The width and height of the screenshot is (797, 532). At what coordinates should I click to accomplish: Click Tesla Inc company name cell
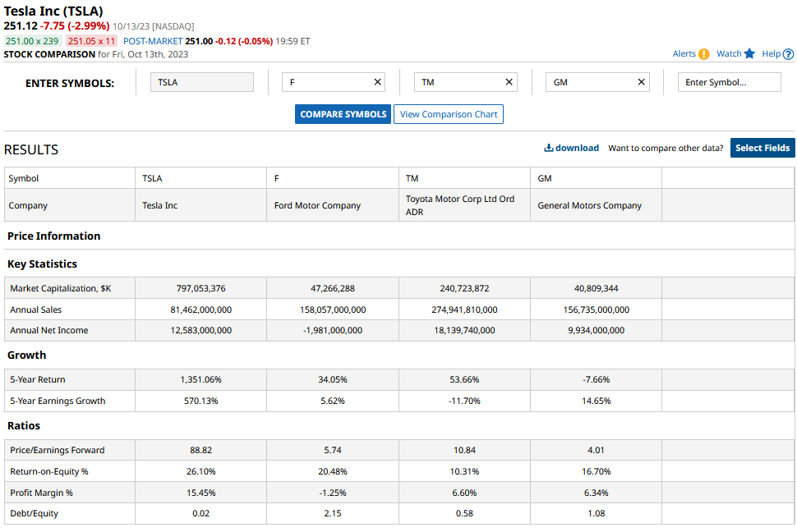(x=160, y=205)
